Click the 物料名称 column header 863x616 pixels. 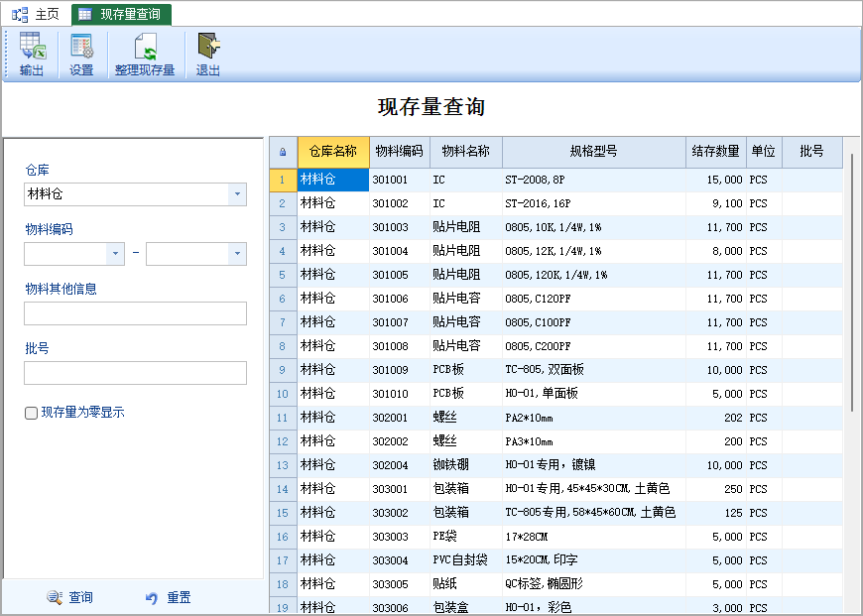(466, 152)
